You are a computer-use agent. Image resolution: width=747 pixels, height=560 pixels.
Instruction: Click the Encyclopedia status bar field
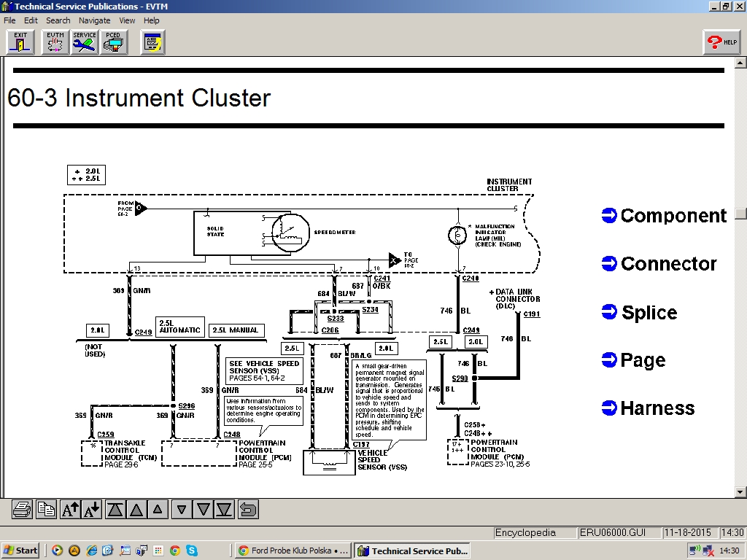coord(535,532)
